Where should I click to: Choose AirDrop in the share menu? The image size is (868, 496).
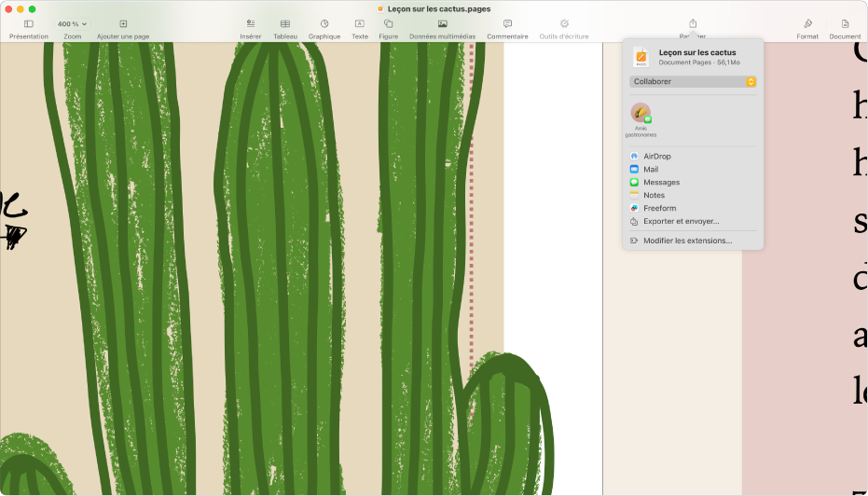(x=656, y=157)
